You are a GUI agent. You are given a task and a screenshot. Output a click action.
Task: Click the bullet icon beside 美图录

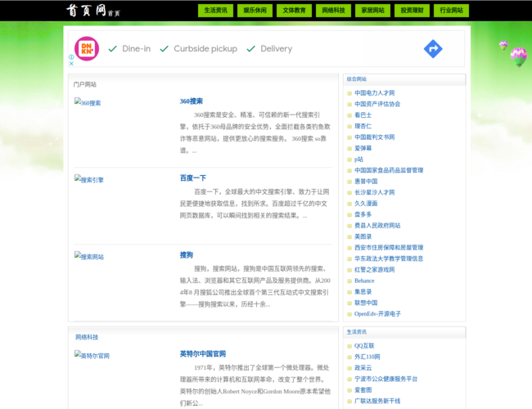(349, 236)
